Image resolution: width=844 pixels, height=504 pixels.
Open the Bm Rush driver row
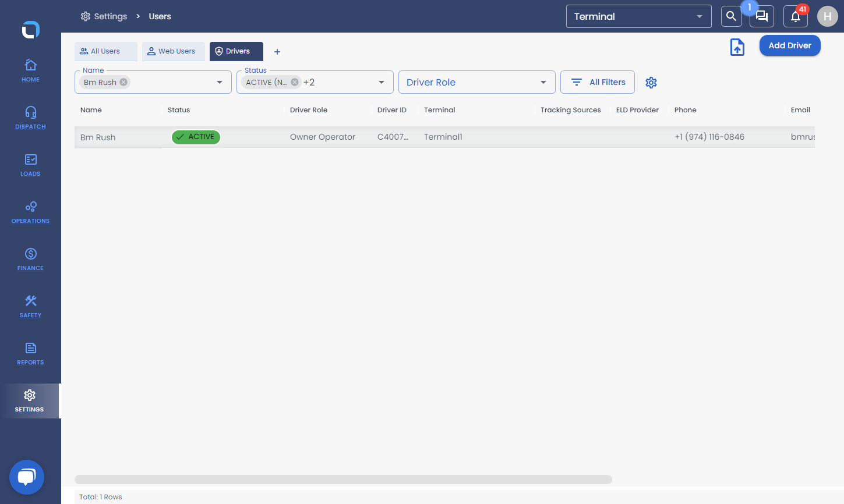[x=444, y=137]
